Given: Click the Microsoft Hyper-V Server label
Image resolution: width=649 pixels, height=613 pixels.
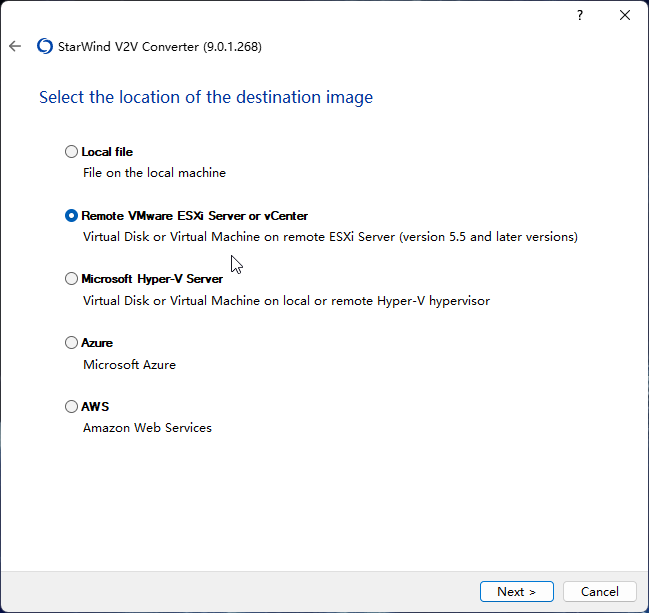Looking at the screenshot, I should 152,279.
